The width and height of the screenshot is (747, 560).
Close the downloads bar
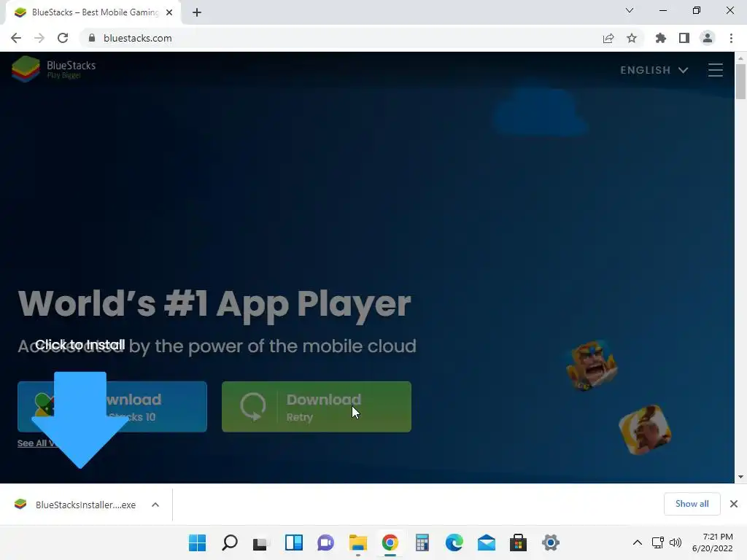(734, 504)
